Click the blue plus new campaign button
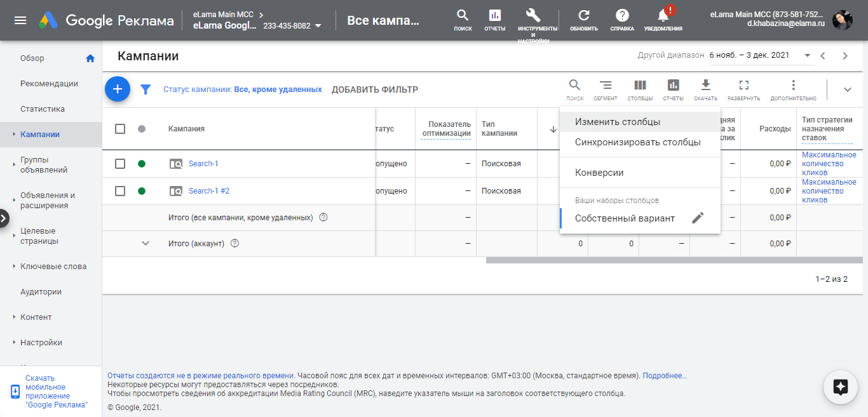 tap(118, 89)
